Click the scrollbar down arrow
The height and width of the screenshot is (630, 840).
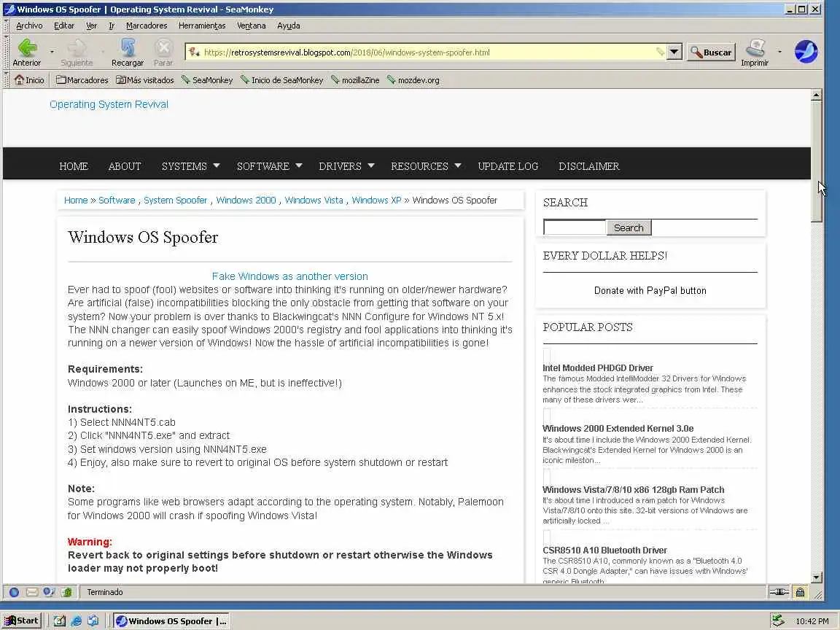coord(816,577)
